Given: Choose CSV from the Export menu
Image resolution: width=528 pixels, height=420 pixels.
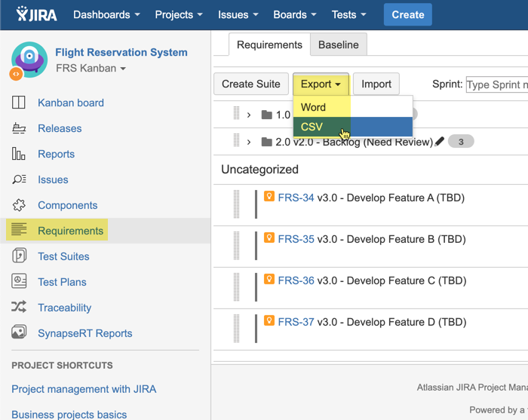Looking at the screenshot, I should click(x=312, y=127).
